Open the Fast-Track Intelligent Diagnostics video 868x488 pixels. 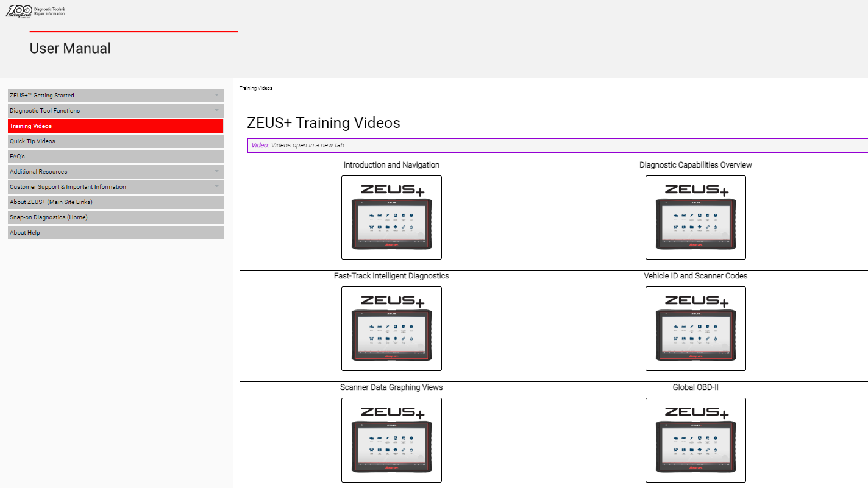(x=391, y=328)
